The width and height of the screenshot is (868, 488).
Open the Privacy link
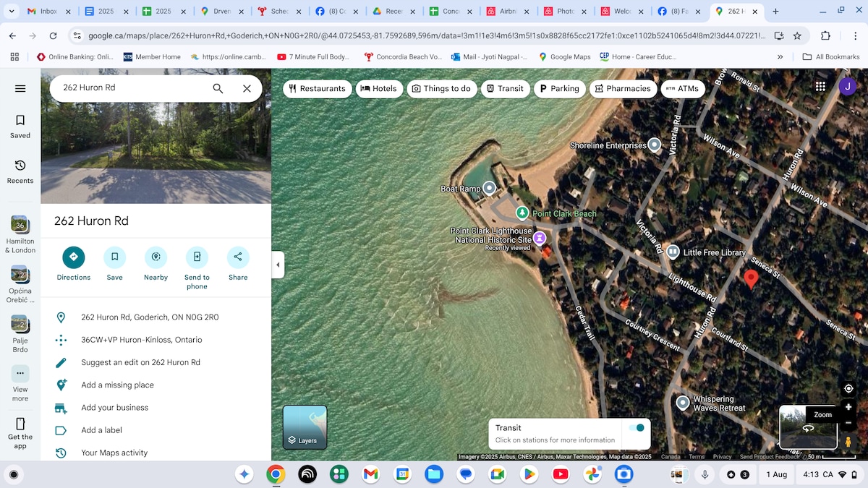click(722, 457)
